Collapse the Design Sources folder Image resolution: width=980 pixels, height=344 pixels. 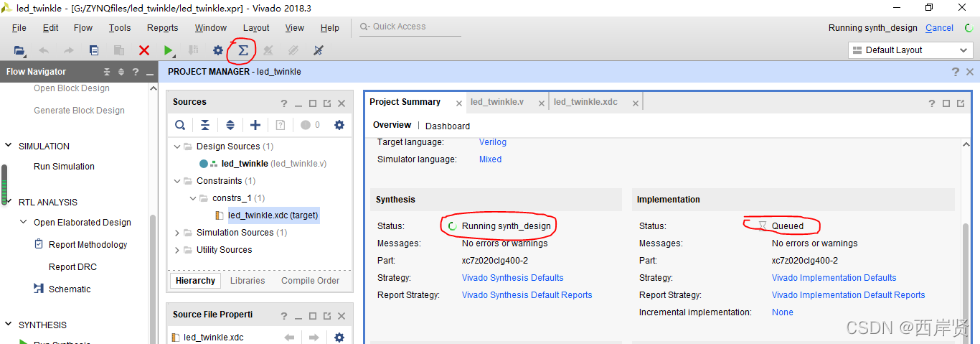[x=178, y=147]
